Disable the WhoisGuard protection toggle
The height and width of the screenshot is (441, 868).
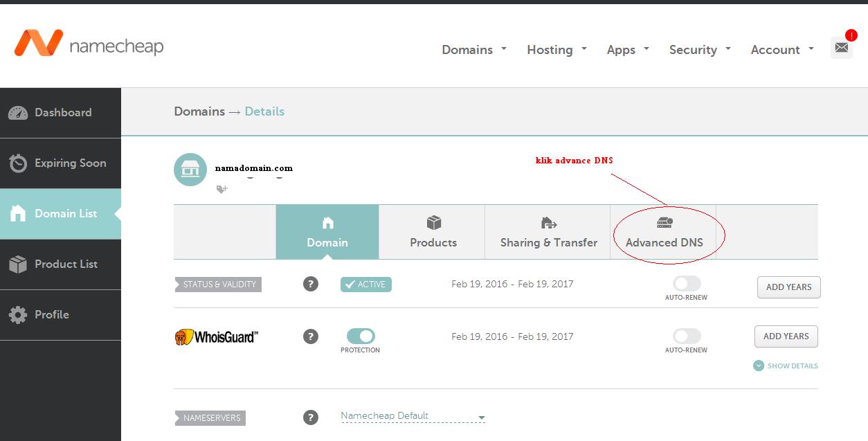point(361,336)
